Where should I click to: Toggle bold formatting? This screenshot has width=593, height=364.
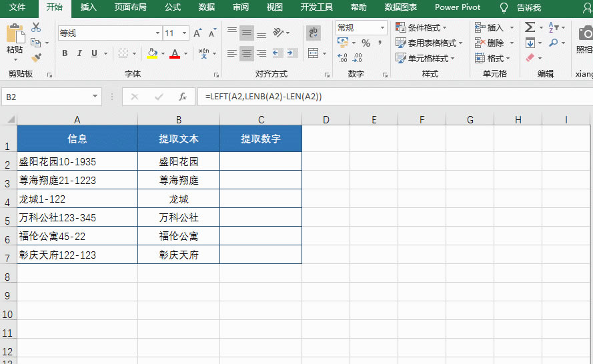(x=65, y=53)
